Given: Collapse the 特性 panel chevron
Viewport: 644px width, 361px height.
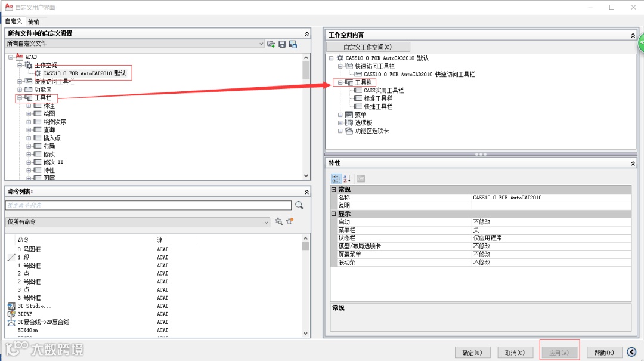Looking at the screenshot, I should point(633,163).
